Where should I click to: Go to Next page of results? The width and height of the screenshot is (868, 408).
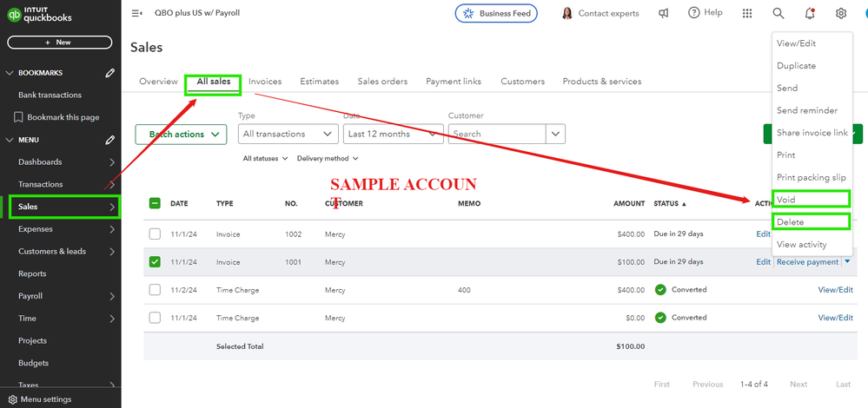798,385
